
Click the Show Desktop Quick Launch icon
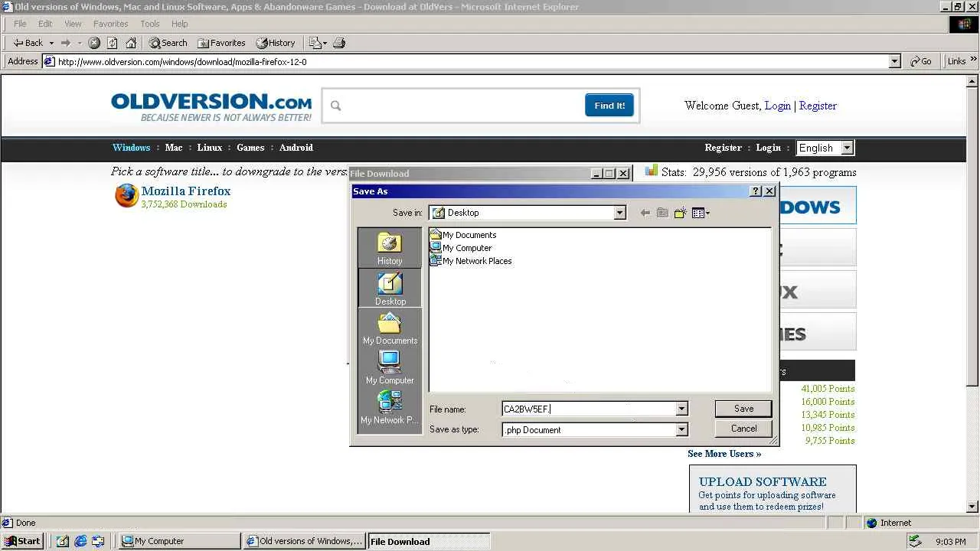[x=63, y=541]
